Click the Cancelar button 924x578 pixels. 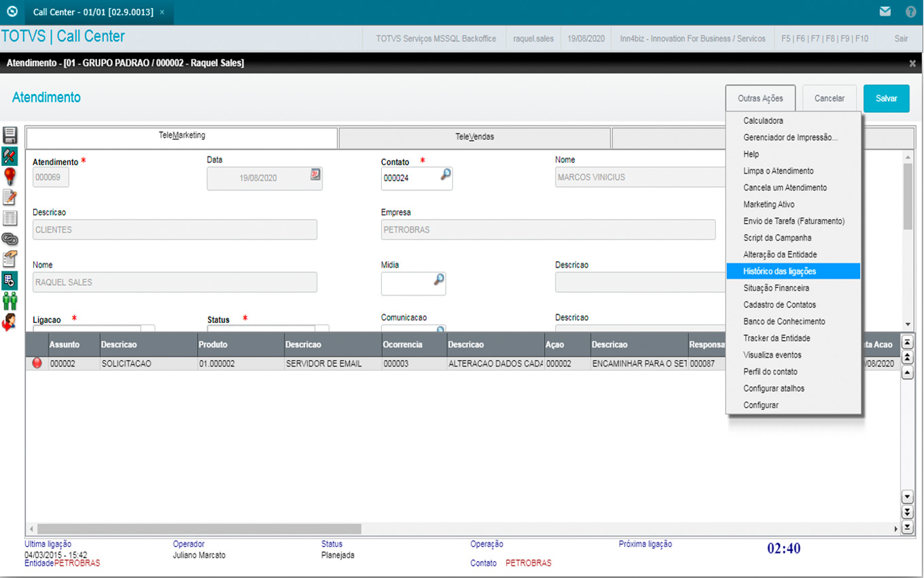coord(829,99)
